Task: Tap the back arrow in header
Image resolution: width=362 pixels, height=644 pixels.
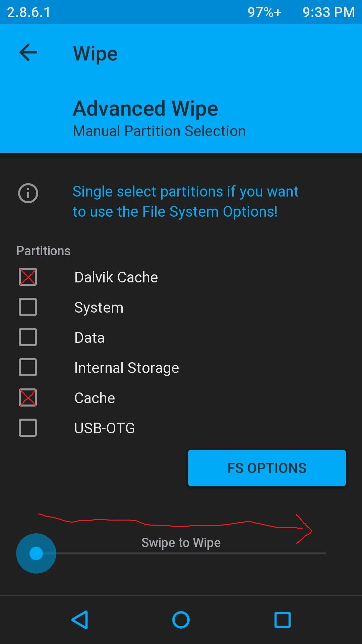Action: coord(28,53)
